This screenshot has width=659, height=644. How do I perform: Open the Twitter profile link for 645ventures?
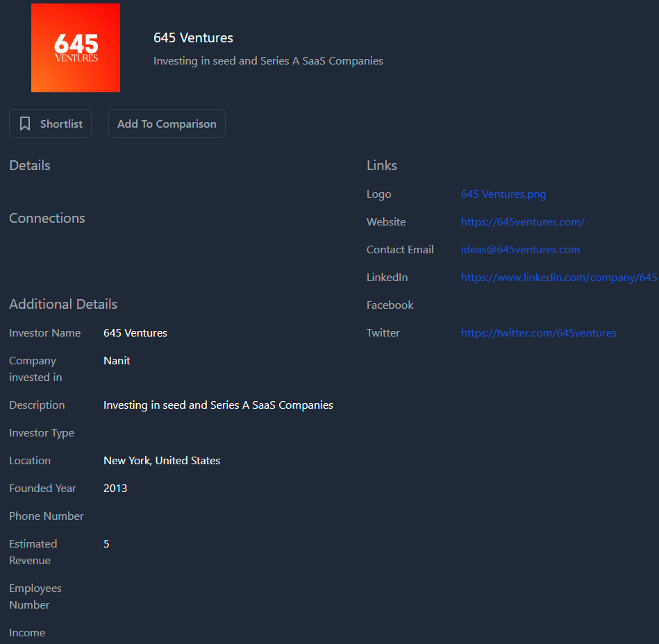538,333
